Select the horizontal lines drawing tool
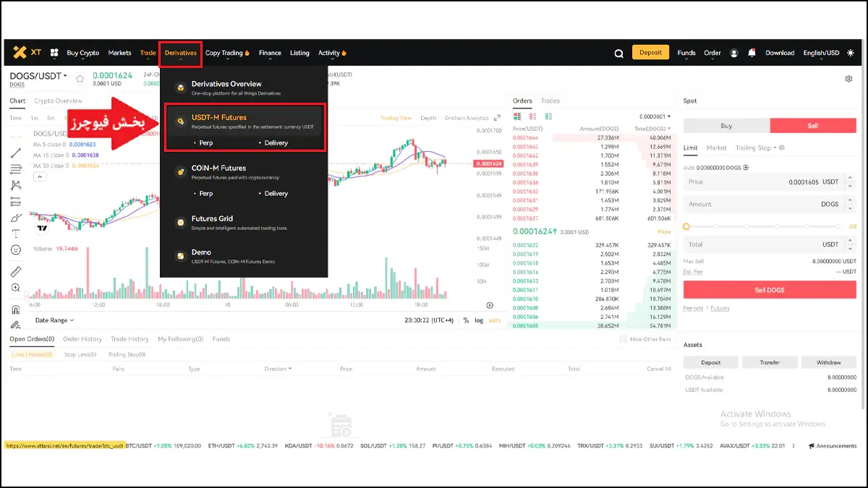This screenshot has height=488, width=868. [16, 168]
